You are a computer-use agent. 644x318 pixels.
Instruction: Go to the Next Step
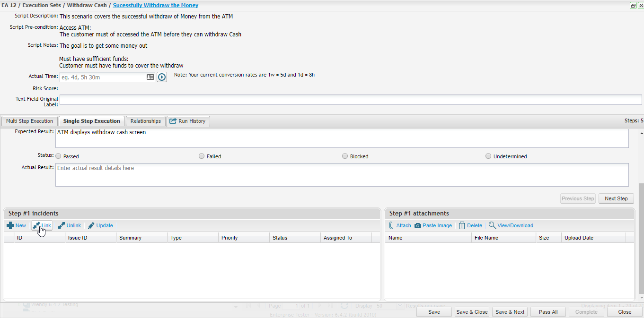tap(616, 198)
